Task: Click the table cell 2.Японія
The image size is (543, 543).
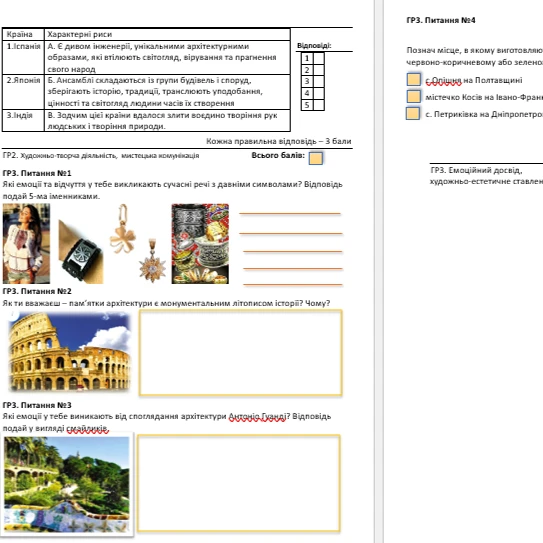Action: (x=23, y=92)
